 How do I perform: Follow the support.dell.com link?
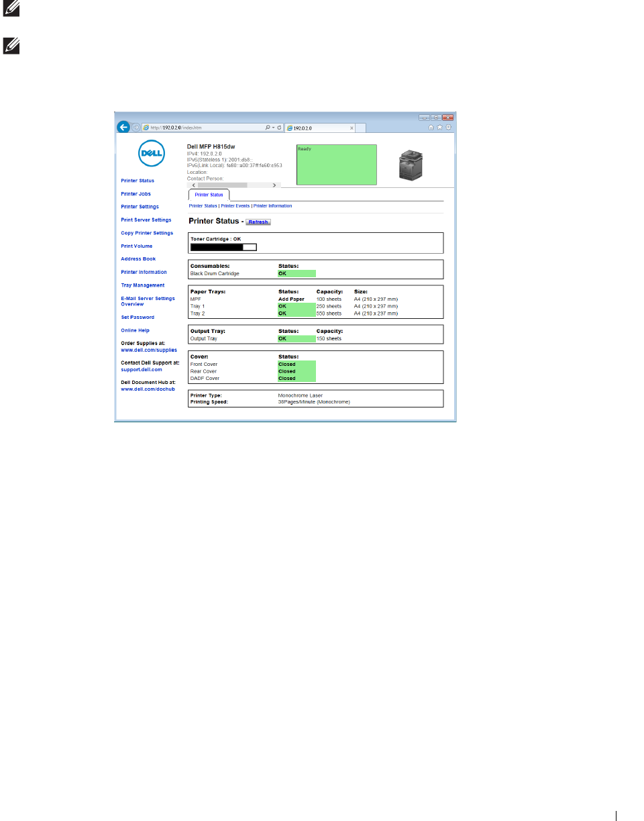(142, 369)
